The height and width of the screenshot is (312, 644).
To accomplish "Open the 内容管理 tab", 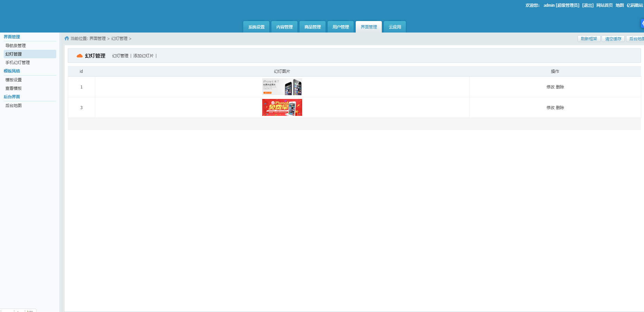I will pyautogui.click(x=285, y=27).
